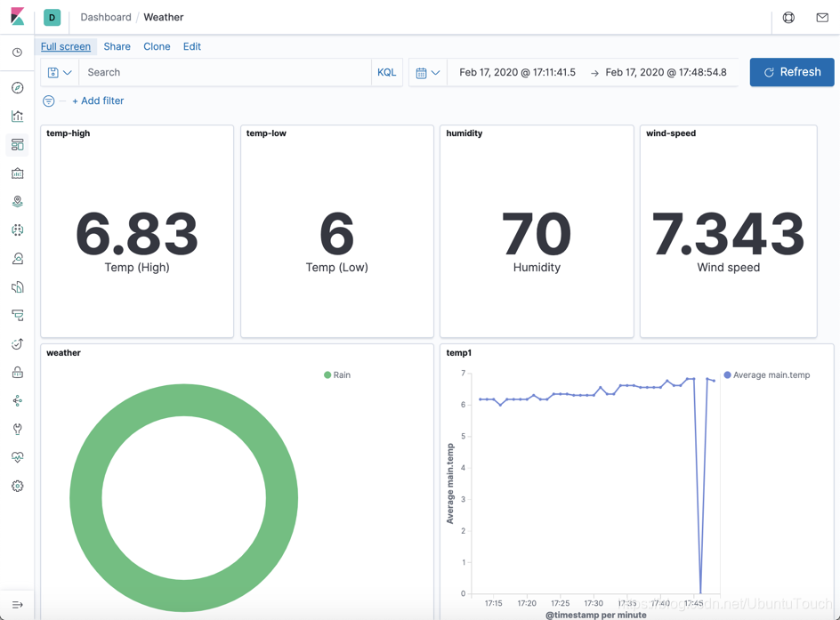Change end date Feb 17, 2020 @ 17:48:54.8
This screenshot has height=620, width=840.
pyautogui.click(x=666, y=72)
